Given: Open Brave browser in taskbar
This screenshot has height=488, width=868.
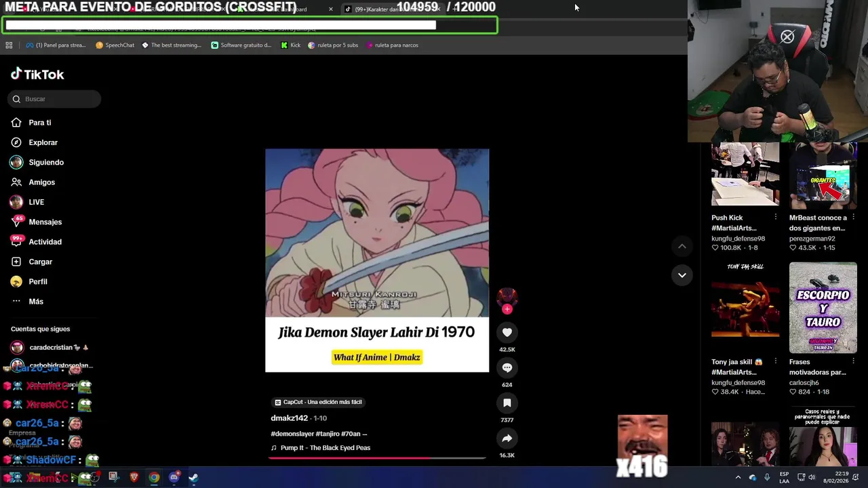Looking at the screenshot, I should click(134, 477).
